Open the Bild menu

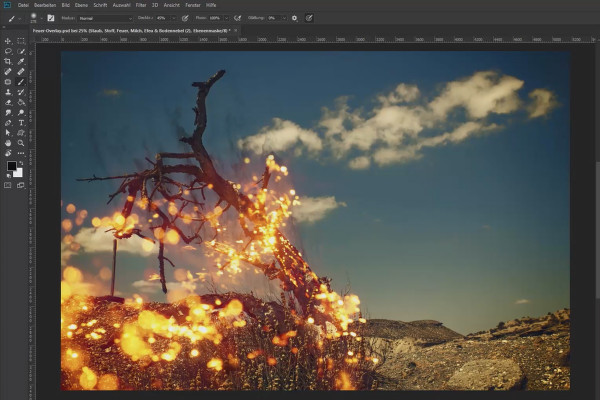(x=65, y=5)
